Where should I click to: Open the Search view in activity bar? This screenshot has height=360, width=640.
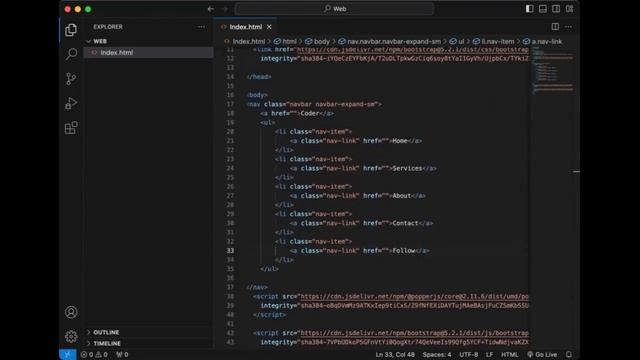(x=71, y=54)
